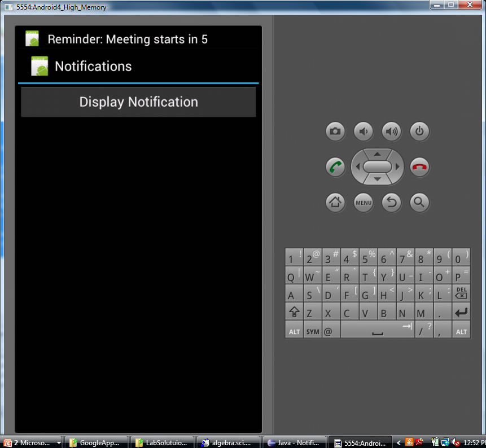Image resolution: width=486 pixels, height=448 pixels.
Task: Tap the Display Notification button
Action: 138,102
